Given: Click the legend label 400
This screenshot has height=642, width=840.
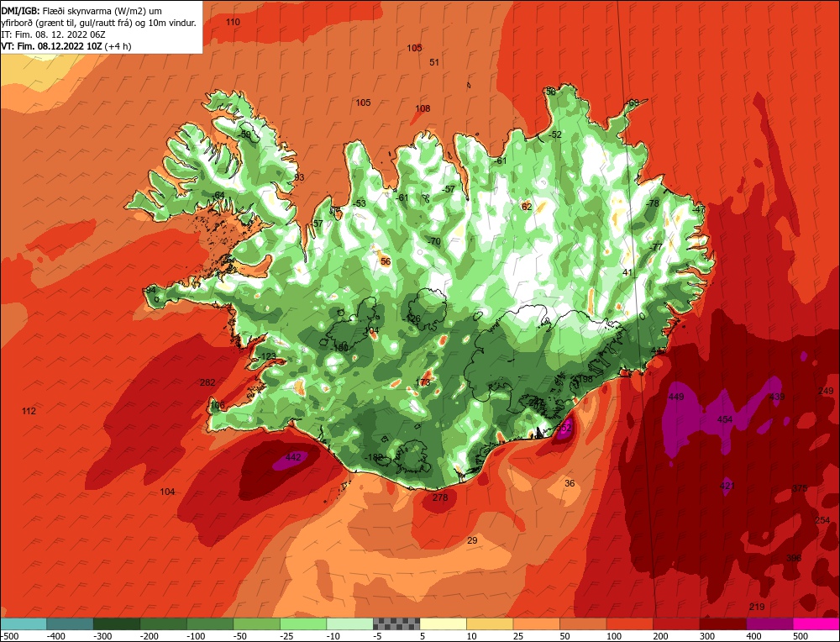Looking at the screenshot, I should pyautogui.click(x=753, y=636).
